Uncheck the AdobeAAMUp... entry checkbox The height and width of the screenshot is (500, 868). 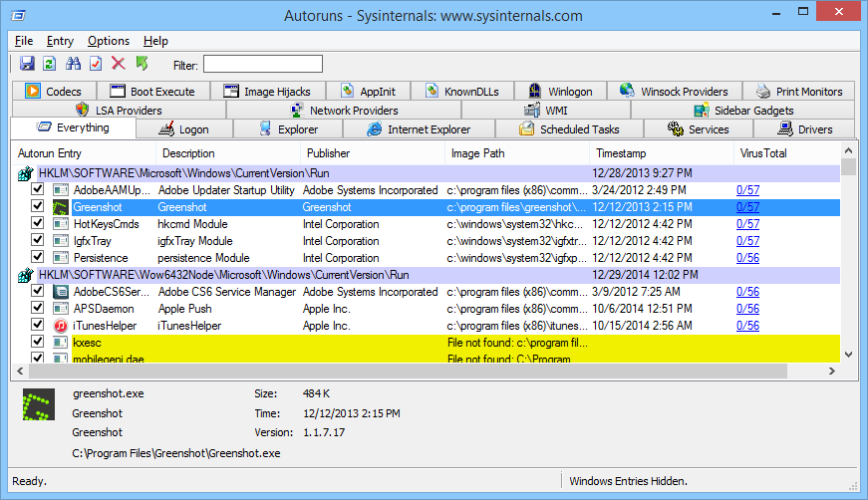[37, 189]
